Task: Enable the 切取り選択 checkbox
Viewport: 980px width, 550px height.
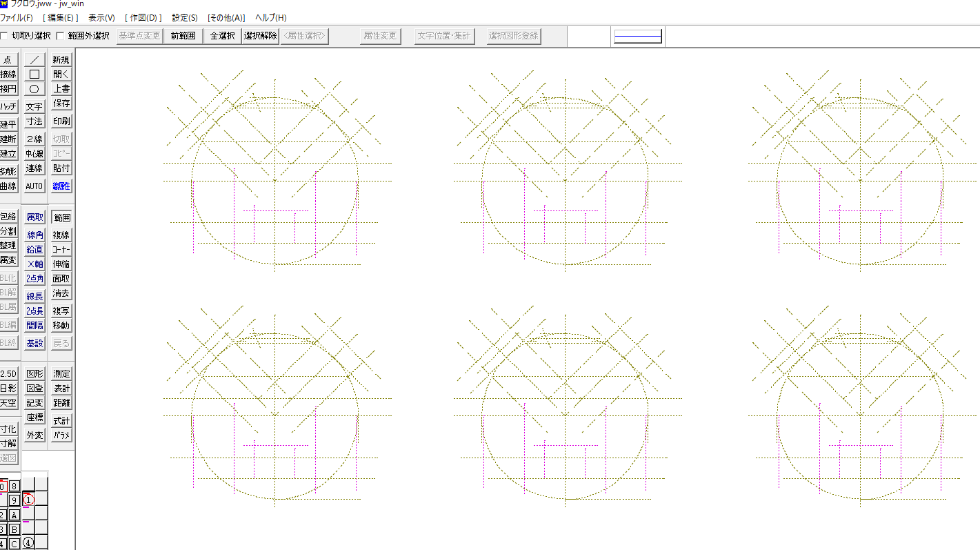Action: pyautogui.click(x=5, y=36)
